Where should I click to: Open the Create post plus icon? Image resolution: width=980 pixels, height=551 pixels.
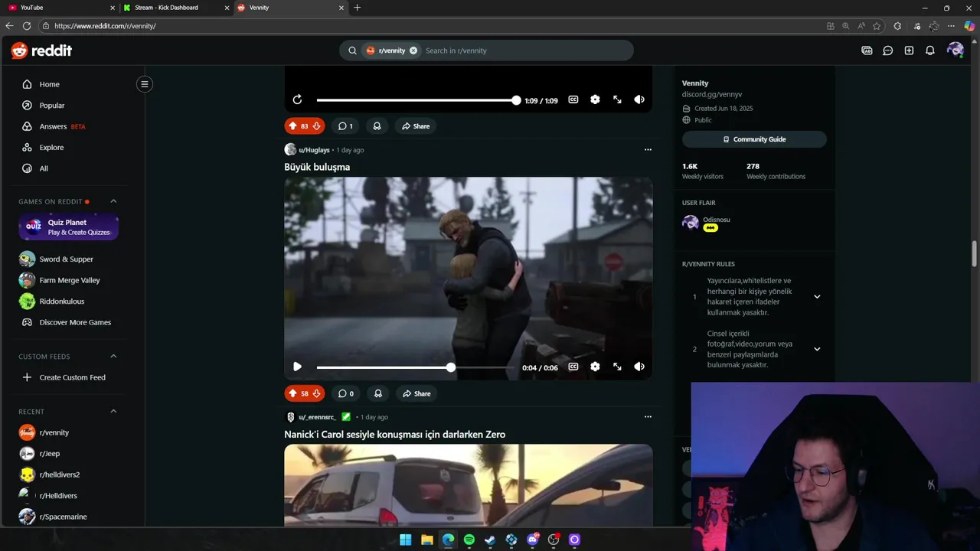(x=909, y=51)
